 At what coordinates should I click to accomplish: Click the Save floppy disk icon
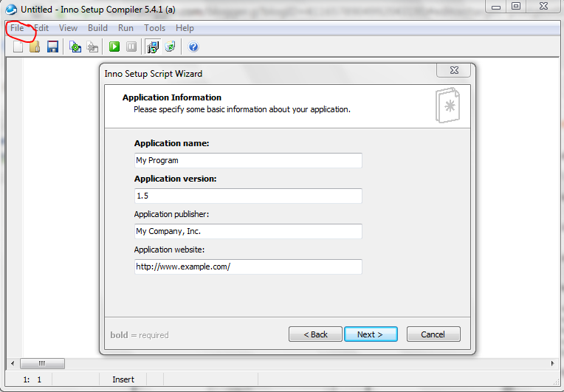[x=52, y=47]
